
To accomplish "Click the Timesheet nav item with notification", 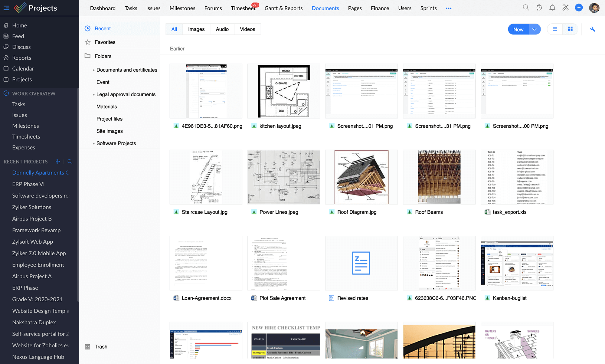I will tap(243, 8).
